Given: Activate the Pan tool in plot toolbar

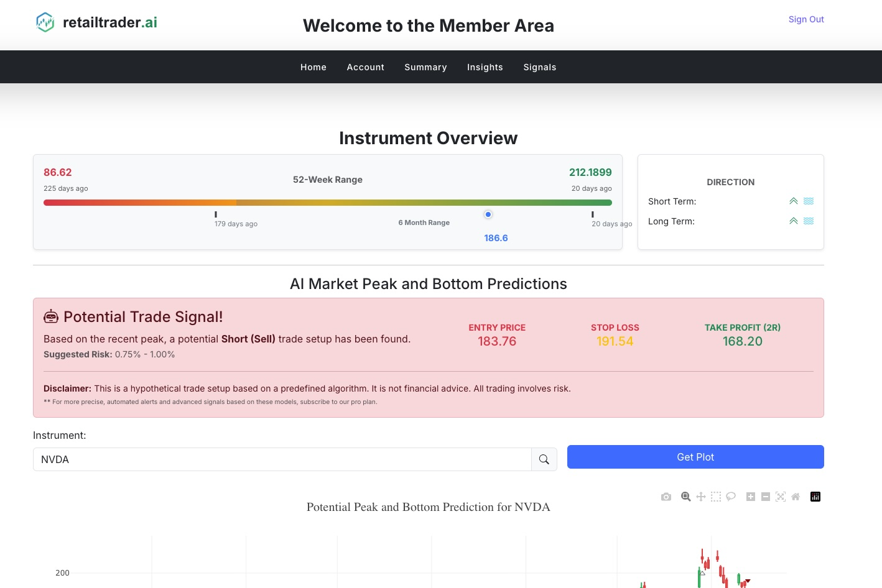Looking at the screenshot, I should tap(701, 497).
